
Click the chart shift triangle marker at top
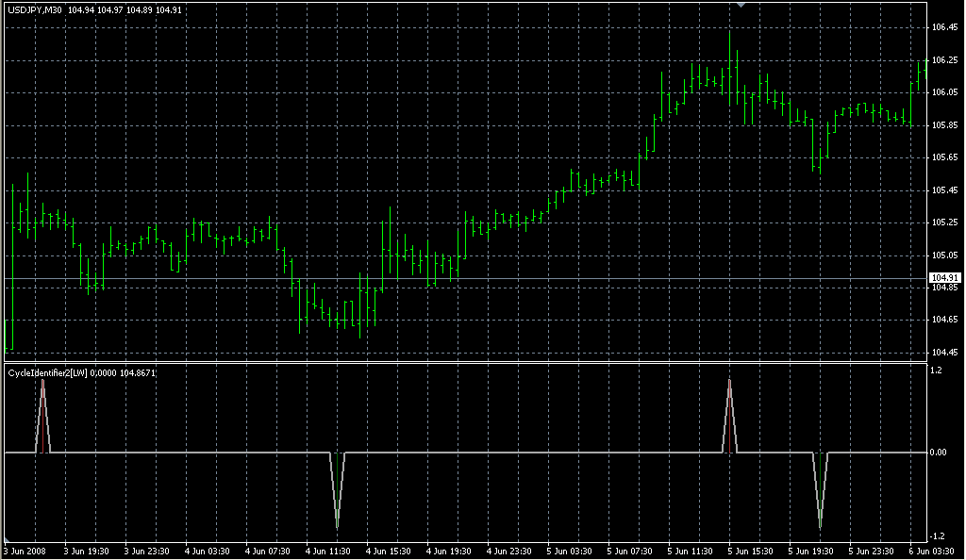pyautogui.click(x=741, y=5)
